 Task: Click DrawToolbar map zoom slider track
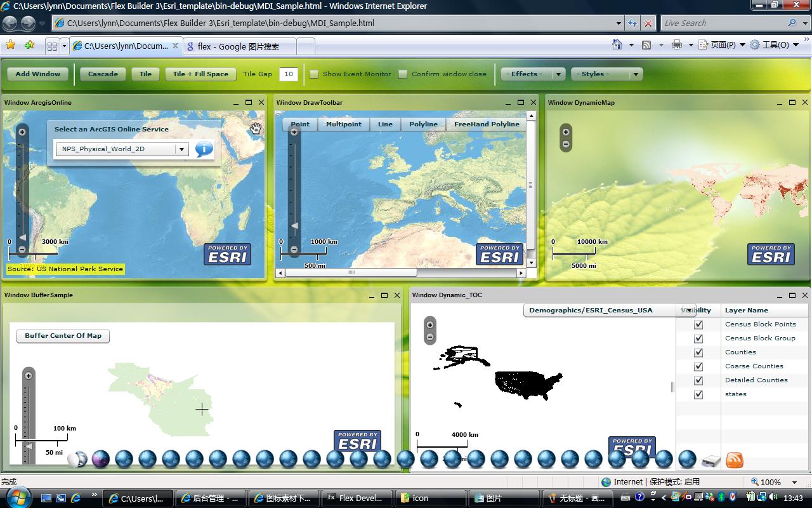294,190
